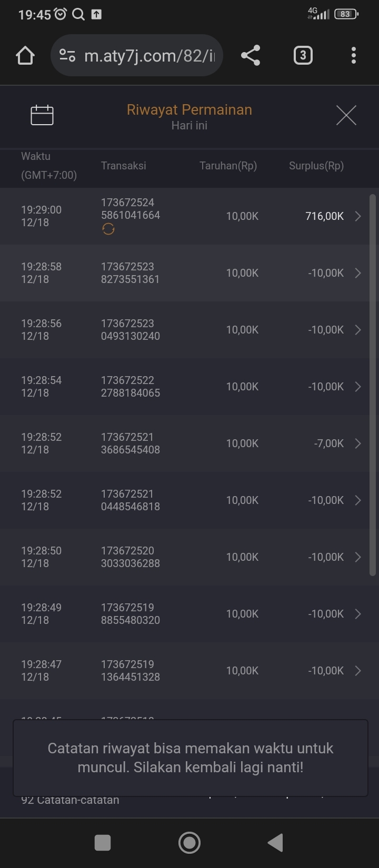Tap the browser home icon
The image size is (379, 868).
(25, 55)
